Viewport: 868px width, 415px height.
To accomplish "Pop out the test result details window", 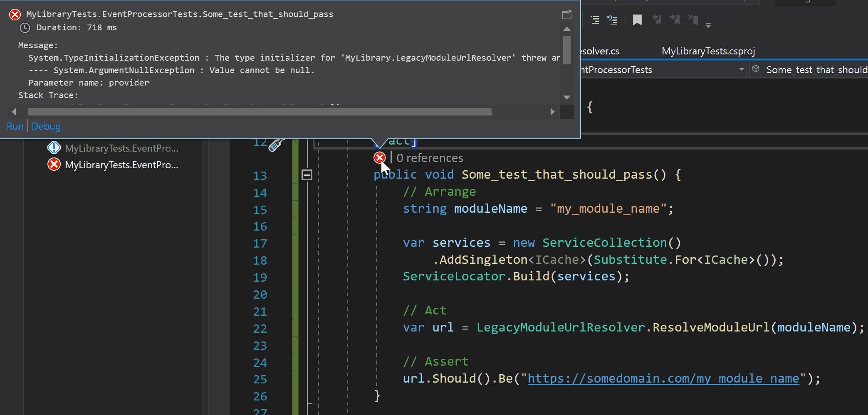I will (566, 15).
